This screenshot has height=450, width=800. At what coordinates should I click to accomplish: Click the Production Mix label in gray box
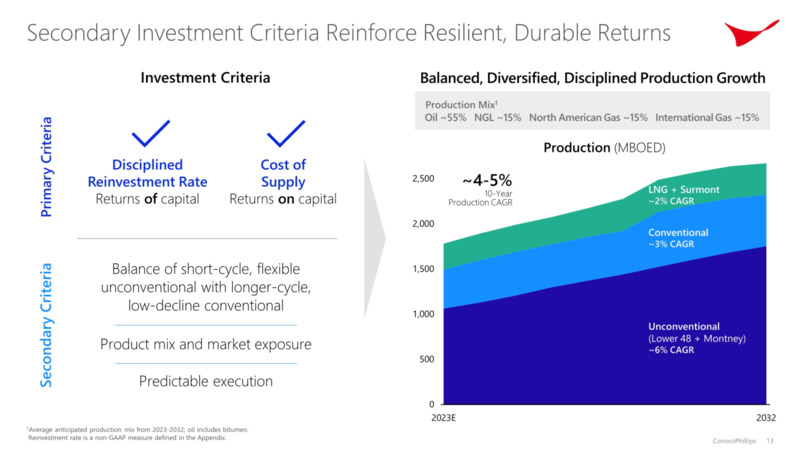461,105
